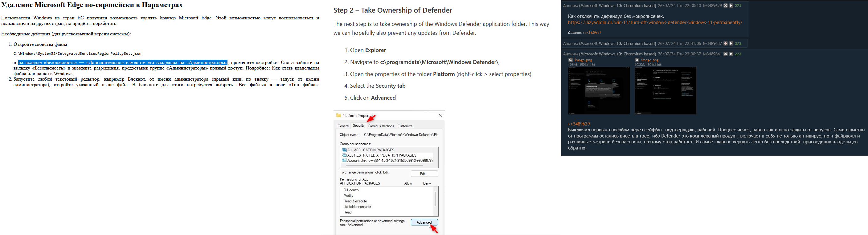
Task: Hide post №3489641 with its X icon
Action: click(x=726, y=54)
